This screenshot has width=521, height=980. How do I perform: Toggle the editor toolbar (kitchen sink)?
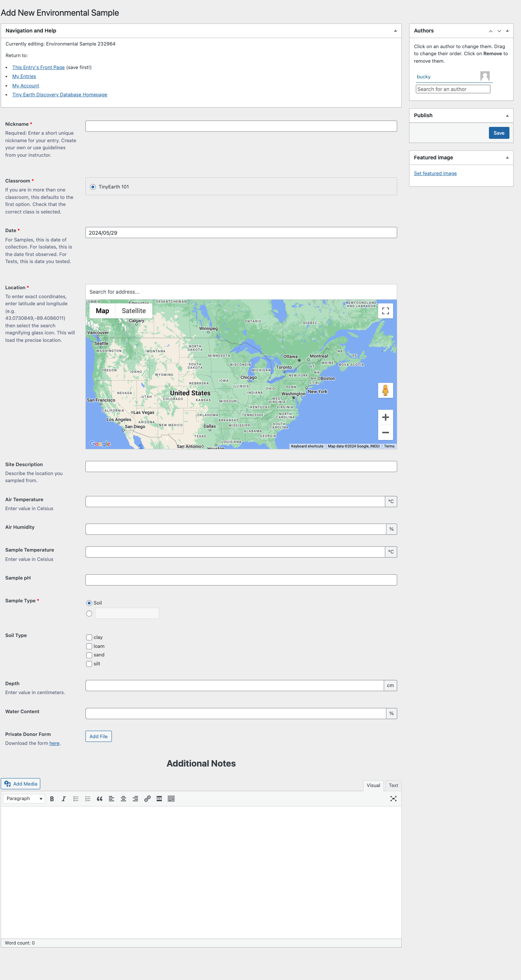(x=171, y=799)
